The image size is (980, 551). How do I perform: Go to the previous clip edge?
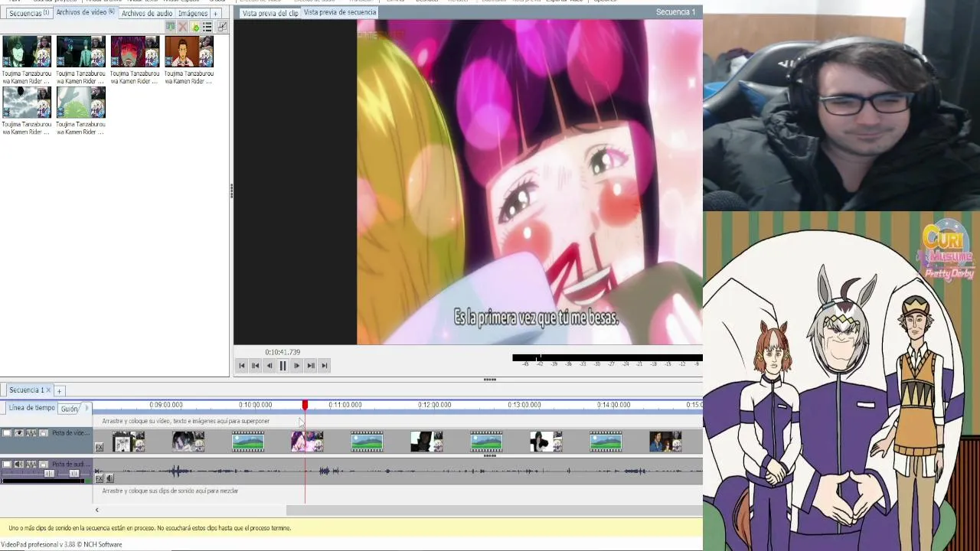256,366
